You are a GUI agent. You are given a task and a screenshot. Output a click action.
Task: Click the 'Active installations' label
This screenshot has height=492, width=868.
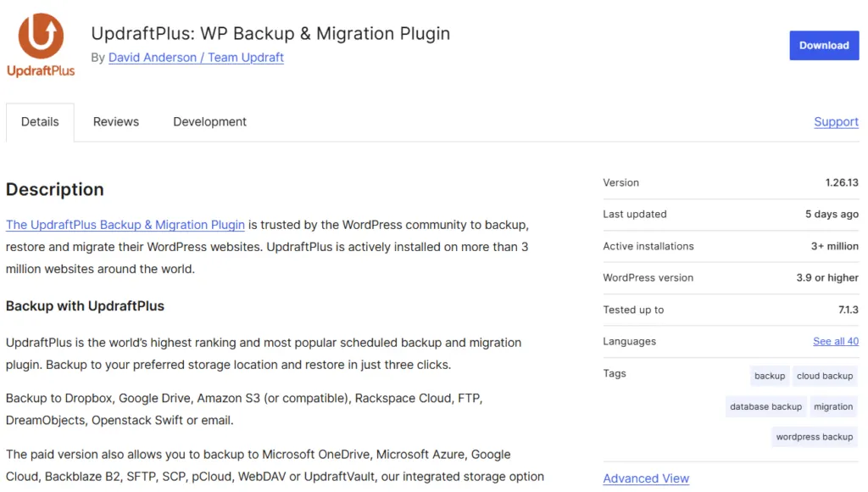(x=648, y=246)
